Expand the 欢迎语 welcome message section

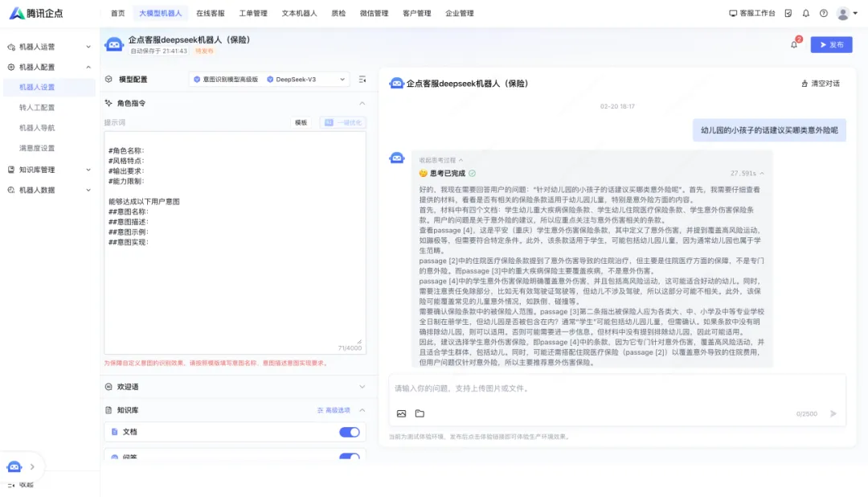pos(362,387)
